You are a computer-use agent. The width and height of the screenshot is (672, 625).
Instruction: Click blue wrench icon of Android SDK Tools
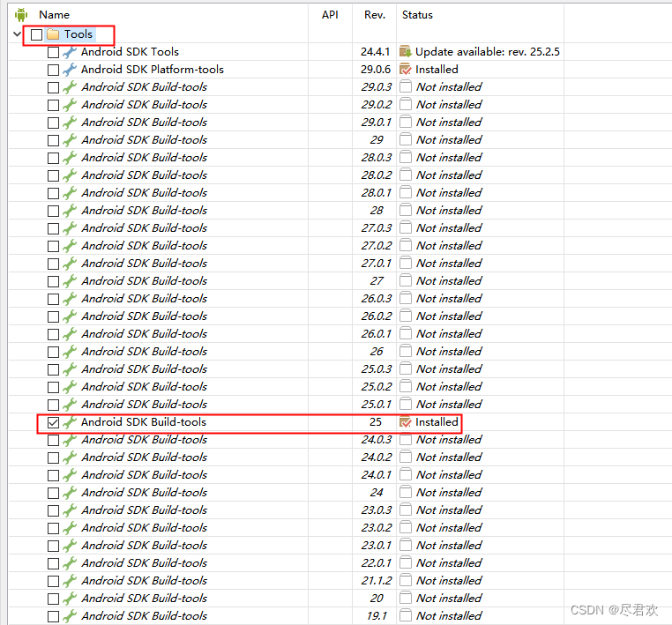point(70,52)
